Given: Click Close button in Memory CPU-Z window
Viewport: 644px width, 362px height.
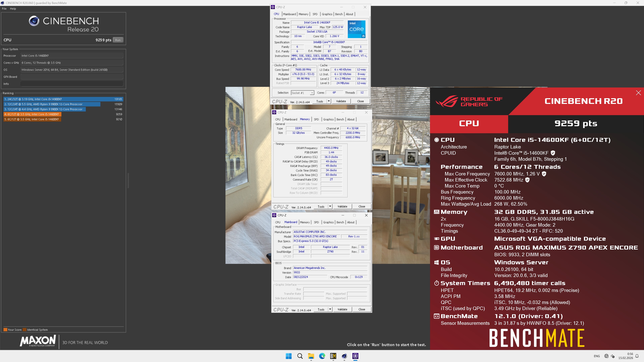Looking at the screenshot, I should [x=362, y=206].
